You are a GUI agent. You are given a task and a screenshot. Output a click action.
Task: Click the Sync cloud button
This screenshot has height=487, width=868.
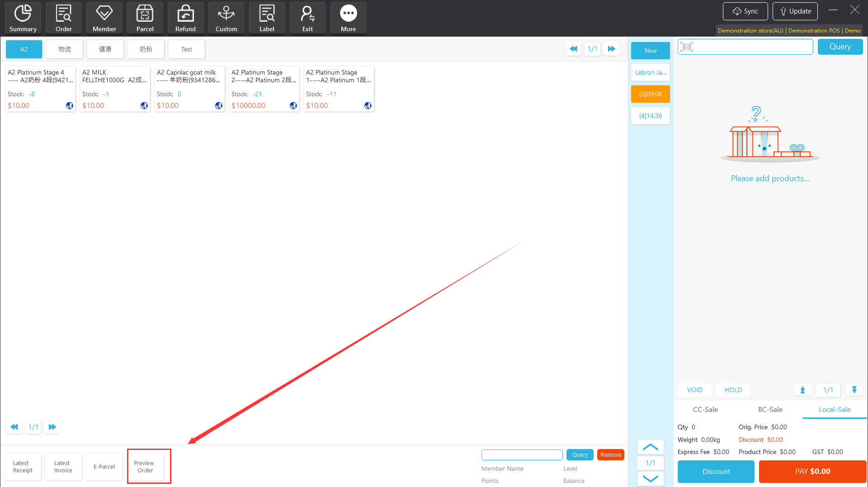click(x=745, y=11)
